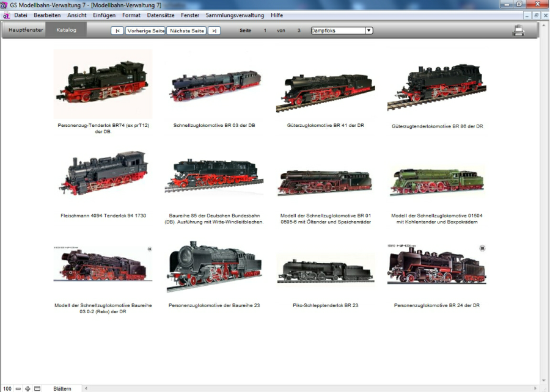Select the Baureihe 85 locomotive image
Screen dimensions: 550x392
[x=214, y=174]
